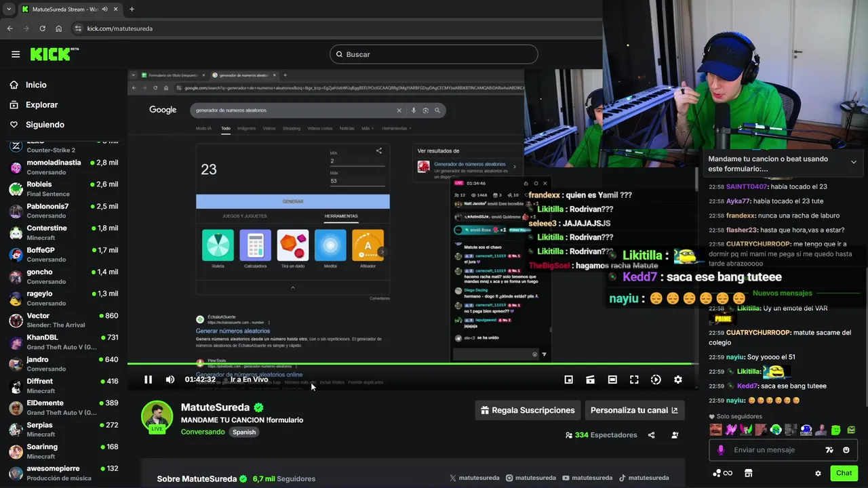Image resolution: width=868 pixels, height=488 pixels.
Task: Enable mini player mode
Action: point(569,380)
